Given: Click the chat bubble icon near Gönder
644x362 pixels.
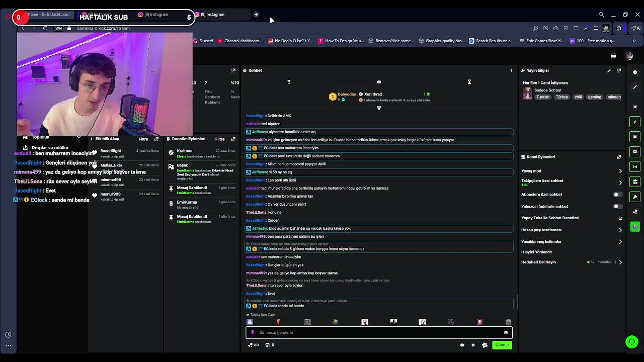Looking at the screenshot, I should point(462,345).
